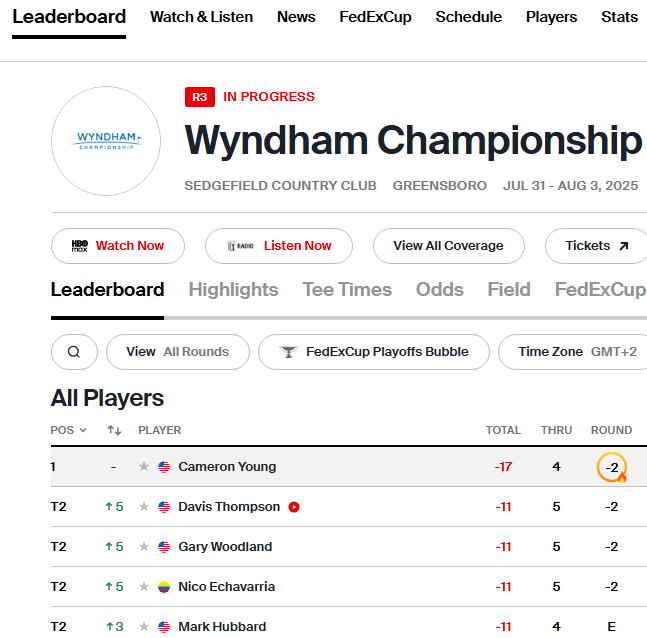This screenshot has width=647, height=638.
Task: Open Nico Echavarria's player link
Action: click(x=226, y=587)
